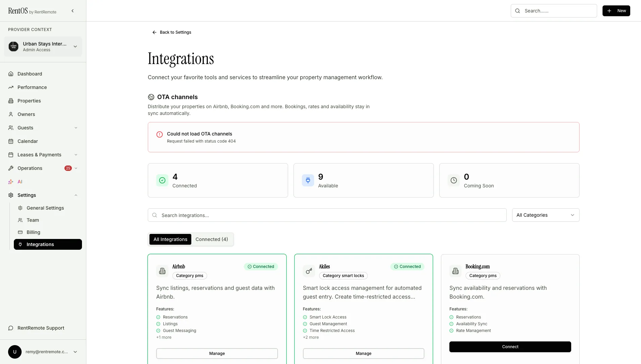The image size is (641, 364).
Task: Open General Settings in sidebar
Action: coord(48,208)
